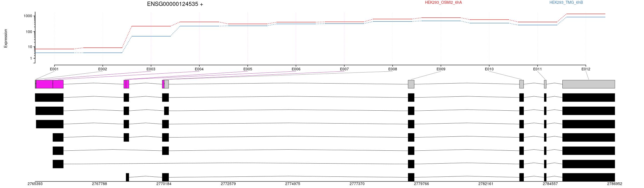Screen dimensions: 644x188
Task: Click the y-axis tick value 10
Action: (30, 47)
